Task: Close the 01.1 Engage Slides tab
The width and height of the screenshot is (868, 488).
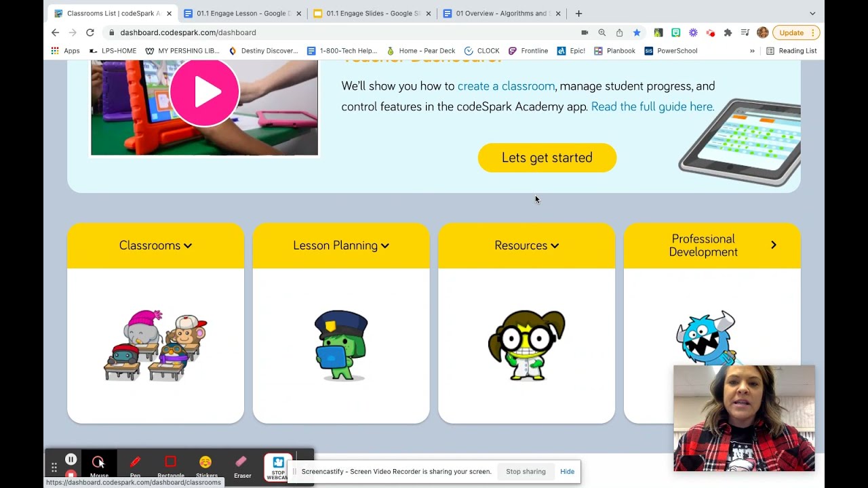Action: [429, 14]
